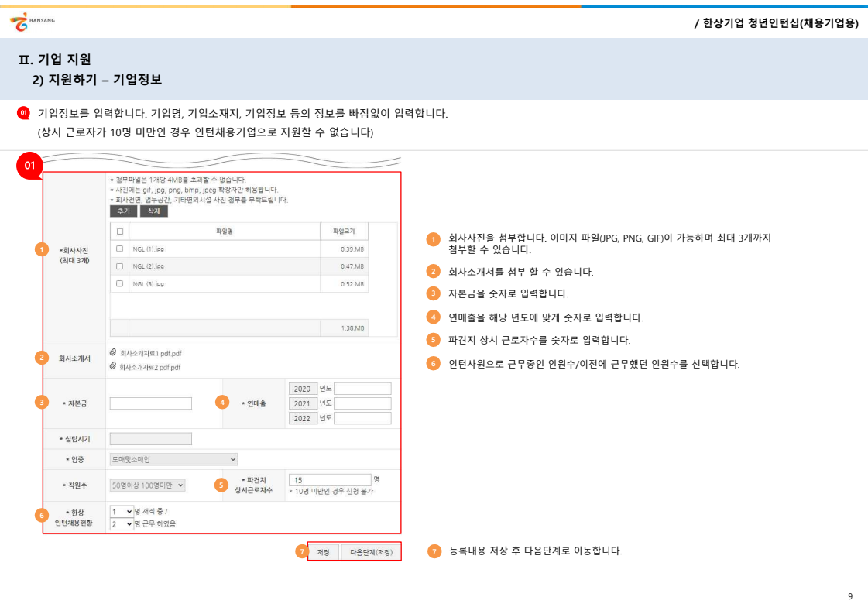Click orange marker 5 beside 파견지 상시근로자수
Viewport: 868px width, 614px height.
[222, 485]
